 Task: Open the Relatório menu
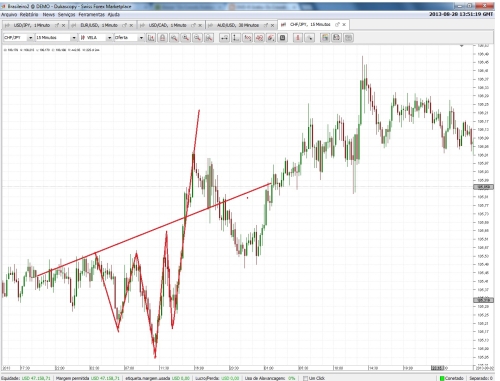pyautogui.click(x=29, y=15)
